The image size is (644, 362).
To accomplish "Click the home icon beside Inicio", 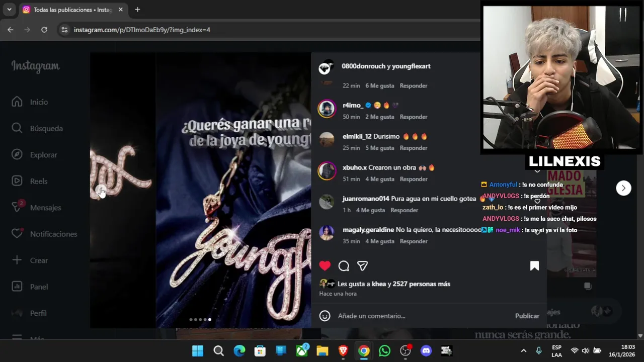I will click(x=17, y=102).
